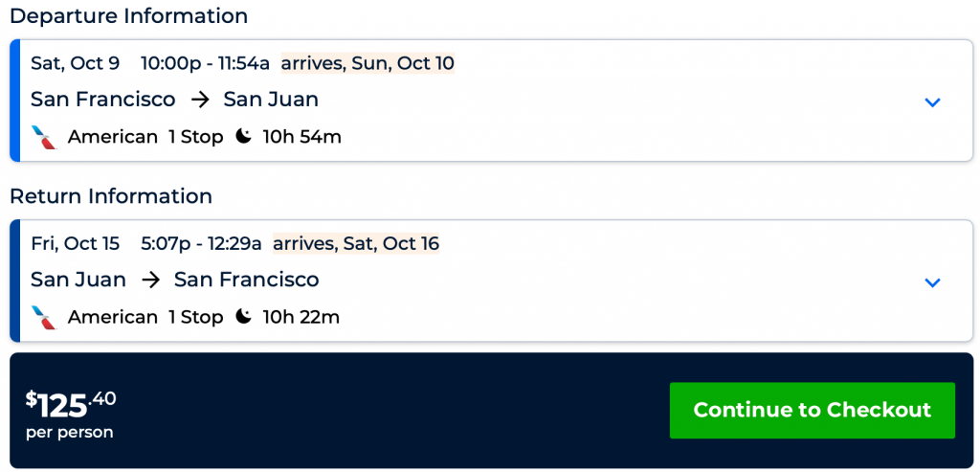Viewport: 980px width, 472px height.
Task: Click the 'arrives, Sat, Oct 16' notice
Action: click(356, 244)
